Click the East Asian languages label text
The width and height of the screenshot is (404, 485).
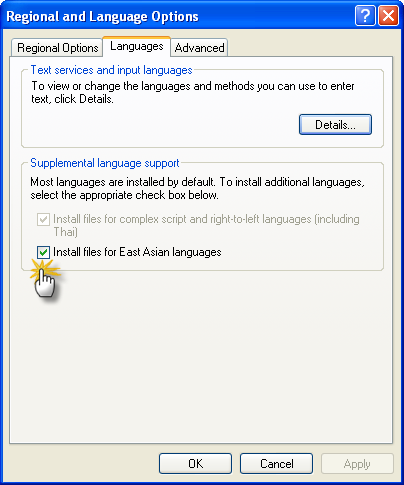point(137,252)
